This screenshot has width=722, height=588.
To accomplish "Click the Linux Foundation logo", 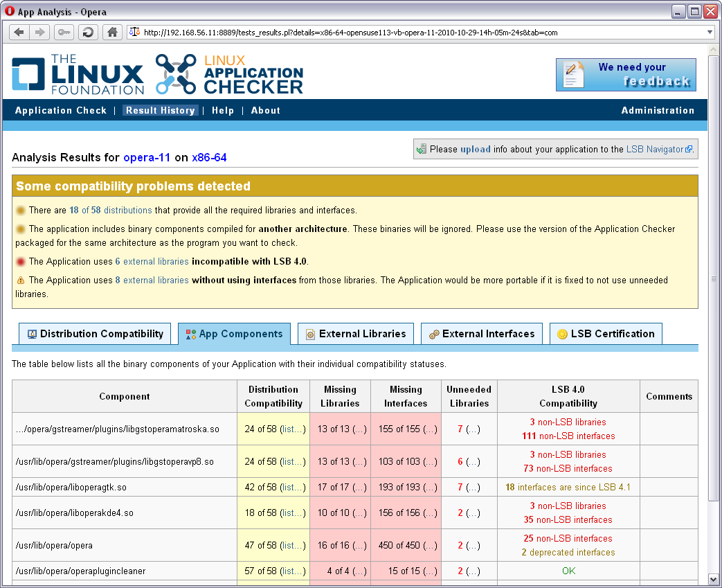I will coord(78,74).
